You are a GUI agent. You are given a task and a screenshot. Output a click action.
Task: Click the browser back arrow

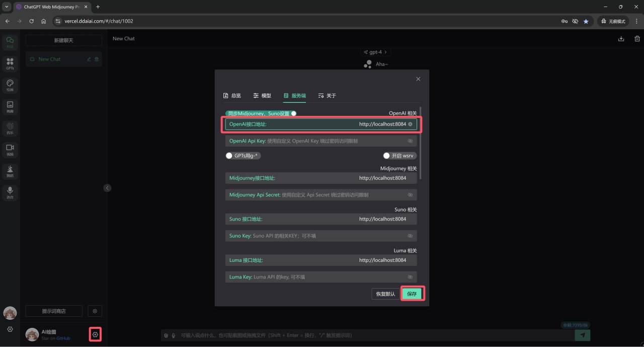point(7,21)
